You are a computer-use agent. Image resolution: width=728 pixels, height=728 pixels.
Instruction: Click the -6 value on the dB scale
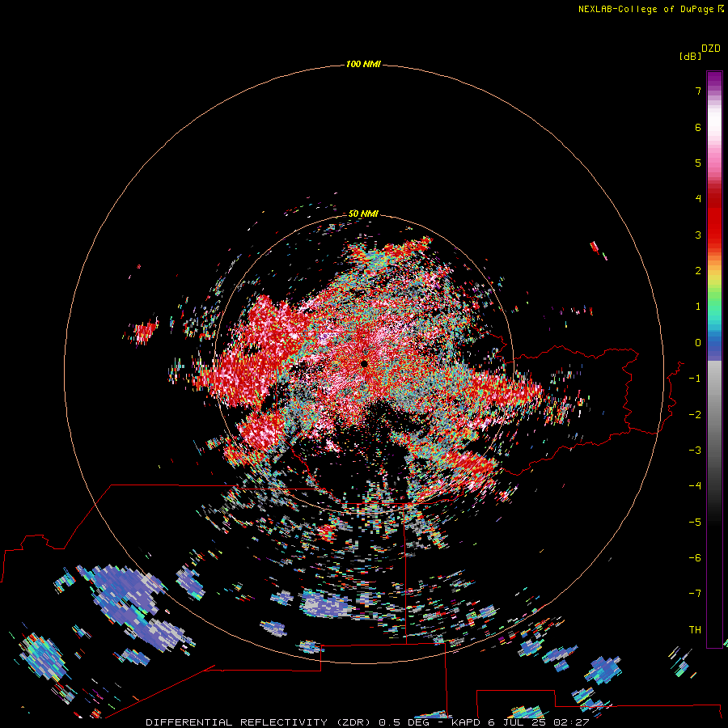coord(695,558)
